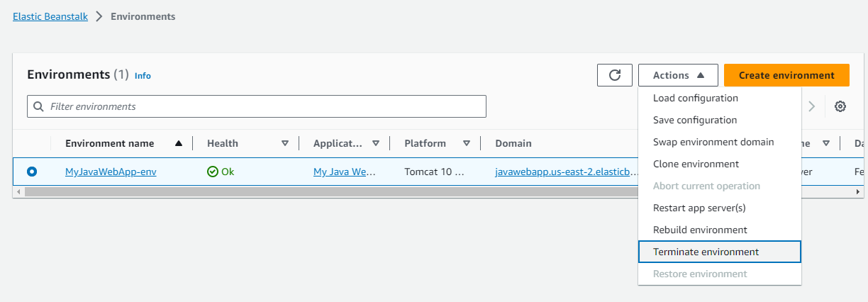Select Rebuild environment menu item

(x=720, y=230)
